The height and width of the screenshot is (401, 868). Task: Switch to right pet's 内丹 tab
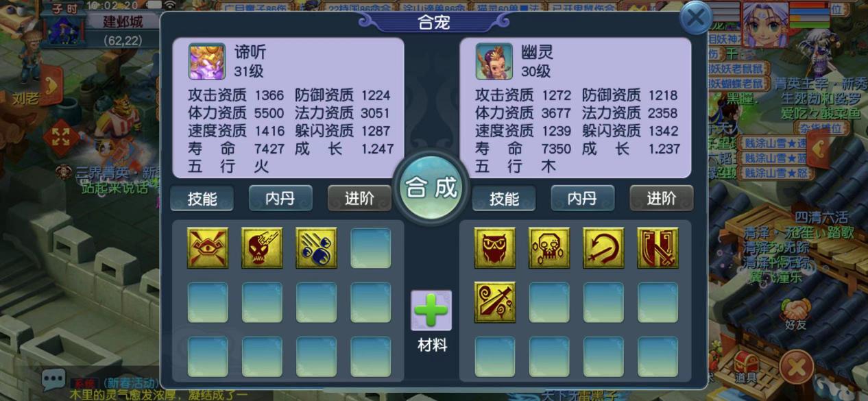(582, 199)
